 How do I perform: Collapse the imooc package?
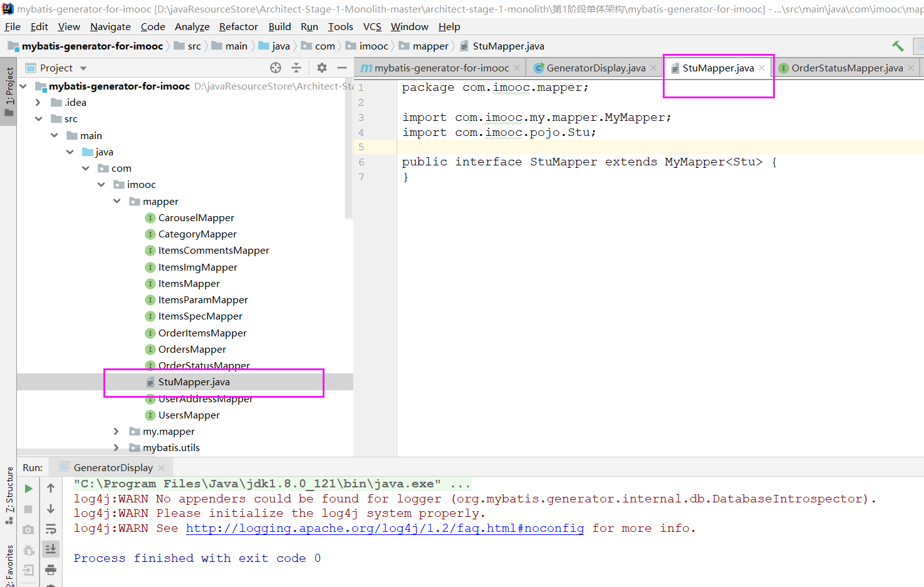(x=101, y=184)
